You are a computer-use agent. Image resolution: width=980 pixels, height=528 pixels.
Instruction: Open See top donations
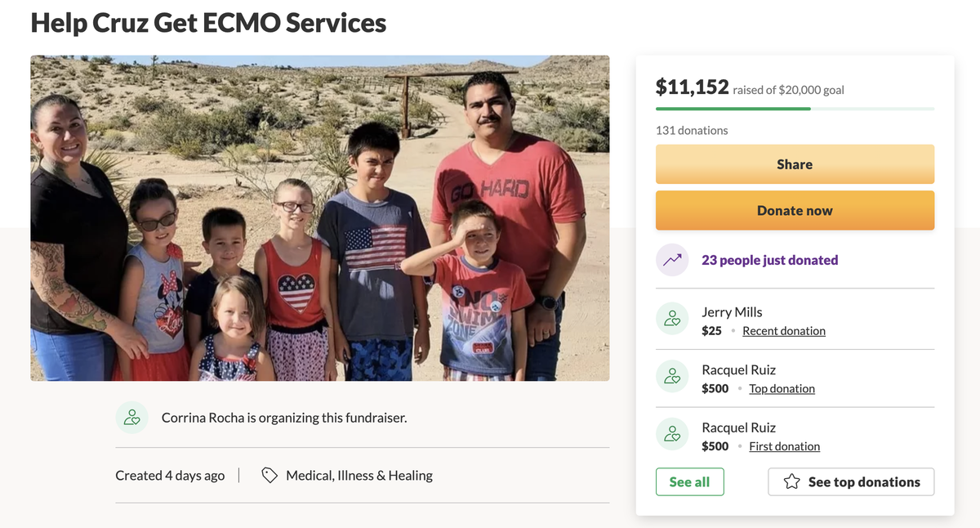(x=851, y=482)
